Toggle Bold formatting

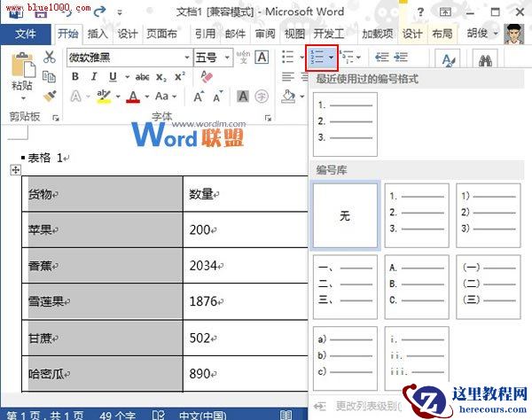(75, 76)
